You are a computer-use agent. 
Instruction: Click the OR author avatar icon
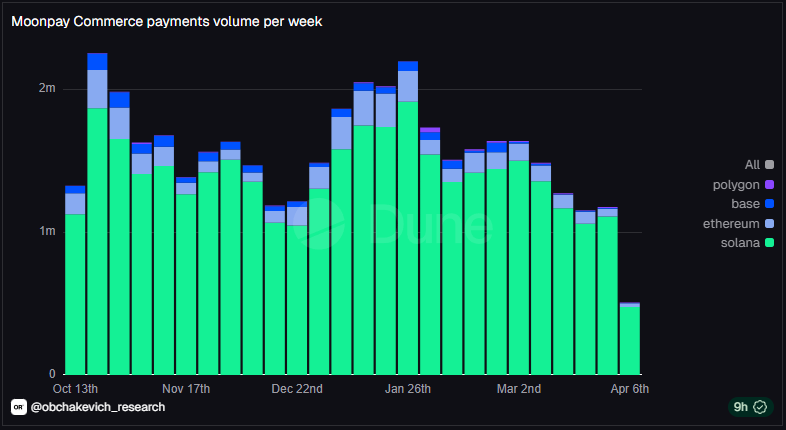point(18,407)
